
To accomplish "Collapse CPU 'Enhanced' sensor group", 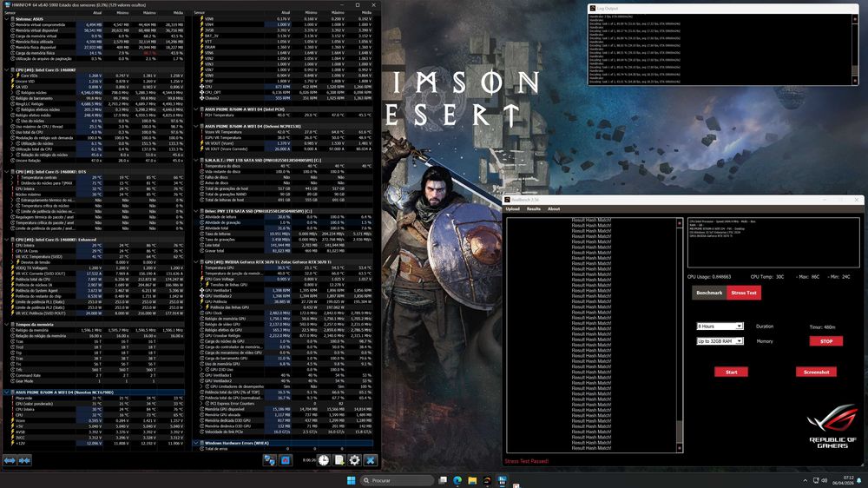I will pyautogui.click(x=7, y=240).
